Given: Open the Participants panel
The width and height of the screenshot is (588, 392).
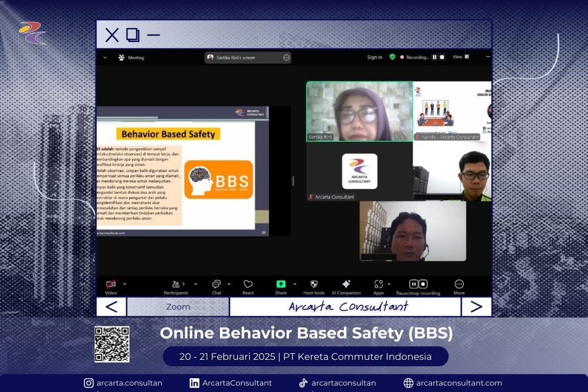Looking at the screenshot, I should (x=176, y=285).
